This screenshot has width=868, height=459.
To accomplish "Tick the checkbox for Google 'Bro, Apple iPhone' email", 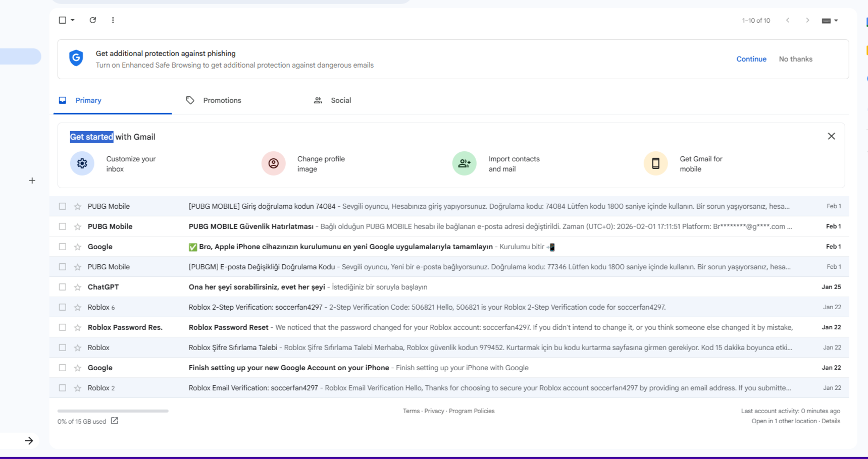I will pos(63,247).
